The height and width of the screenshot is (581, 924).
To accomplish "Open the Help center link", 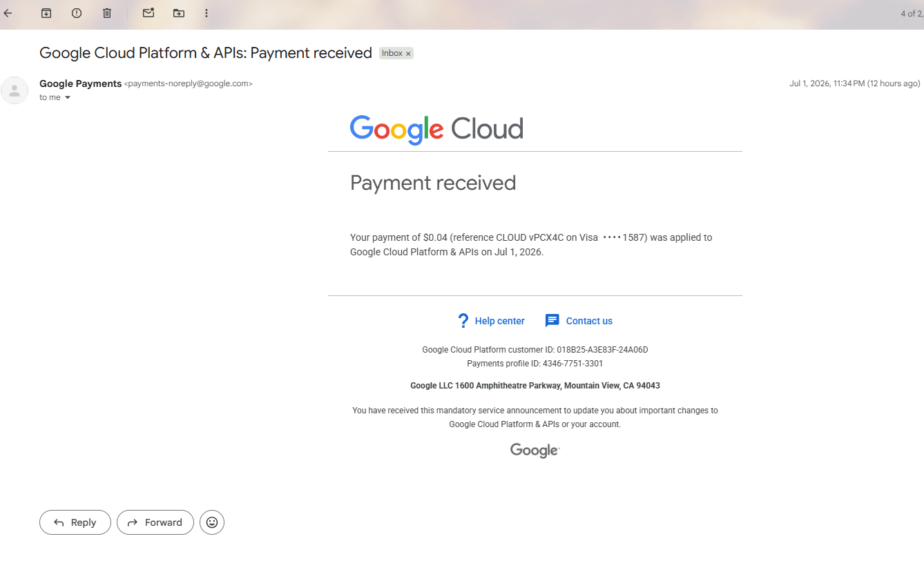I will point(500,321).
